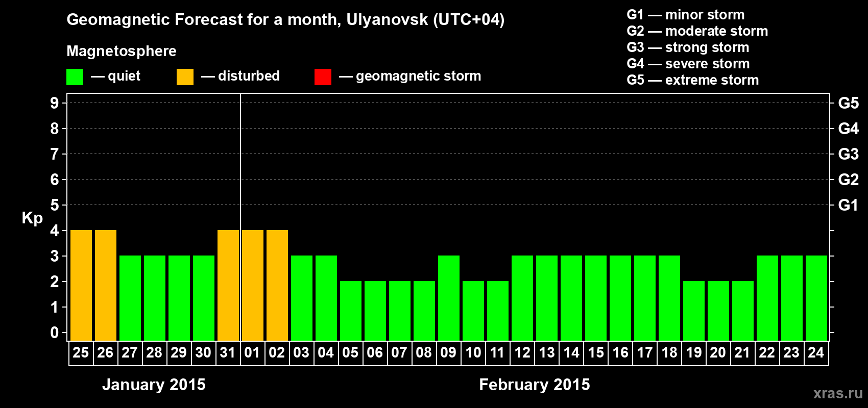868x408 pixels.
Task: Click the date label 04
Action: (326, 353)
